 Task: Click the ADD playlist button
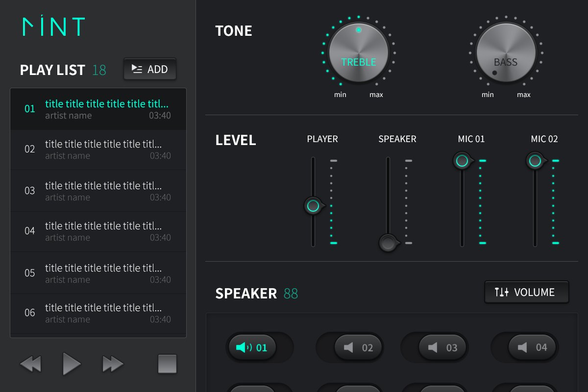150,69
